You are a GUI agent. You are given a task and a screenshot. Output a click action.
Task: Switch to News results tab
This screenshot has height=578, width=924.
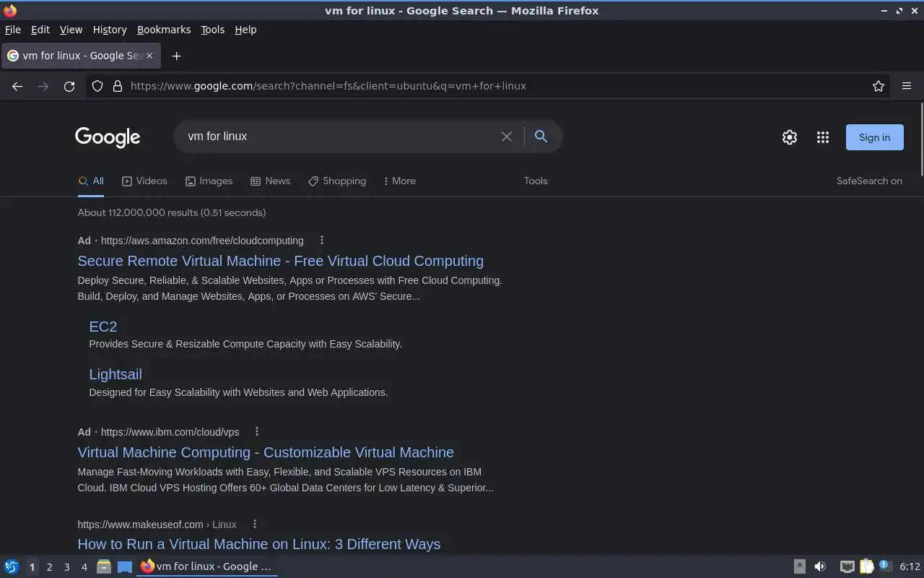(270, 181)
